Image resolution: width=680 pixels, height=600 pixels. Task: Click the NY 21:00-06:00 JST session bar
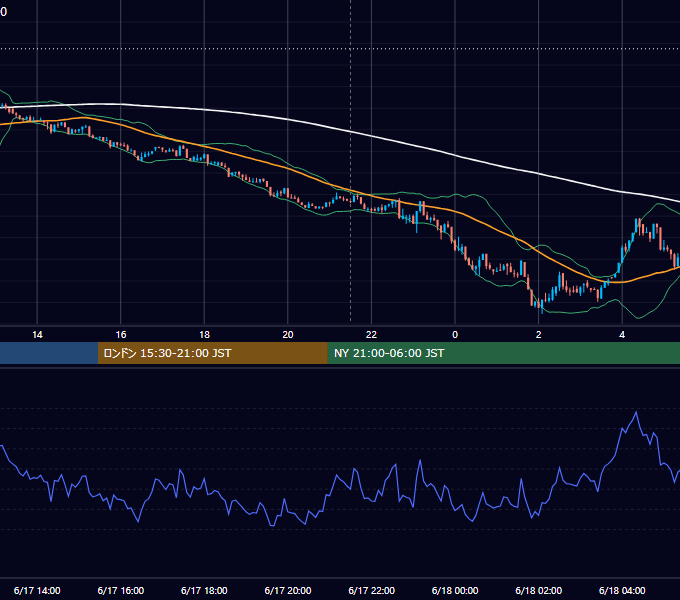click(503, 353)
